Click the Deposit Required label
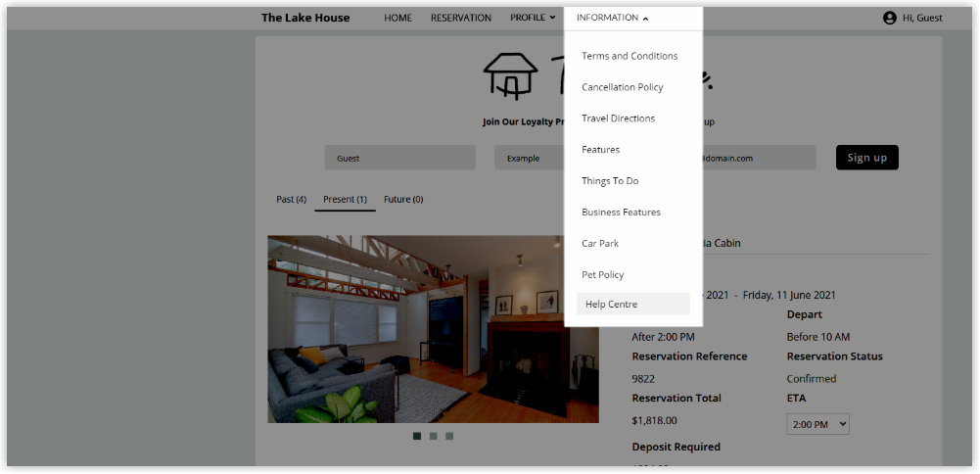Image resolution: width=980 pixels, height=474 pixels. point(677,448)
